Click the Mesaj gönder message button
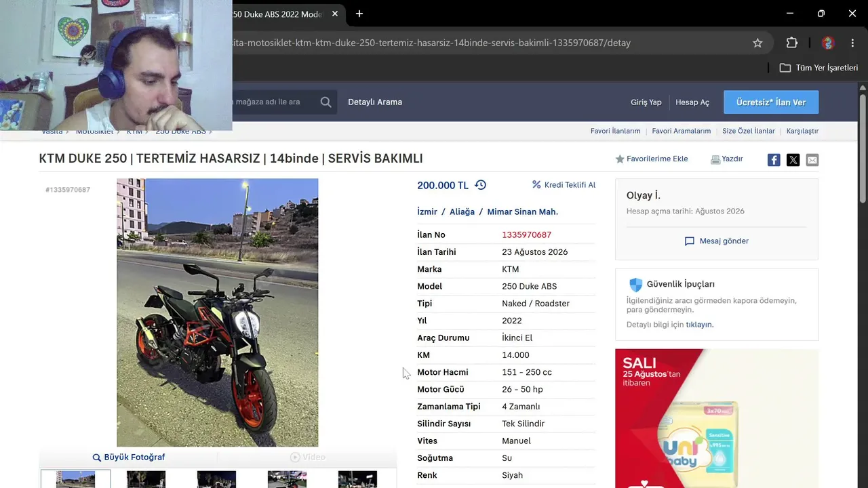 pos(717,241)
